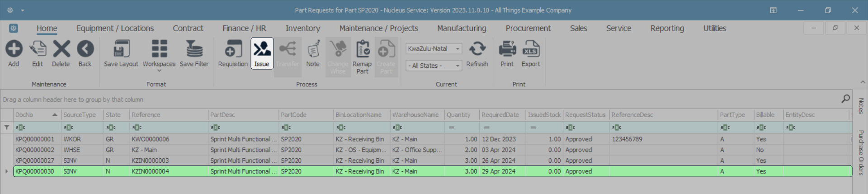
Task: Click the Export XLS icon
Action: 531,49
